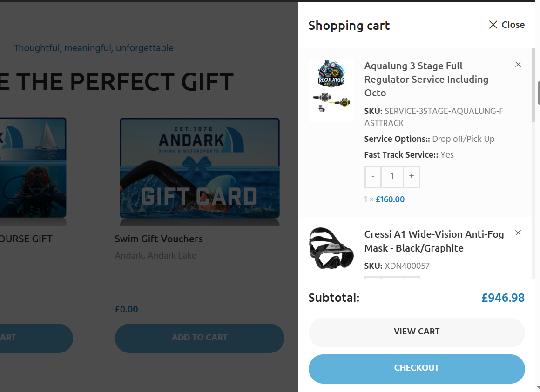This screenshot has width=540, height=392.
Task: Decrease Aqualung service quantity with minus
Action: pos(372,177)
